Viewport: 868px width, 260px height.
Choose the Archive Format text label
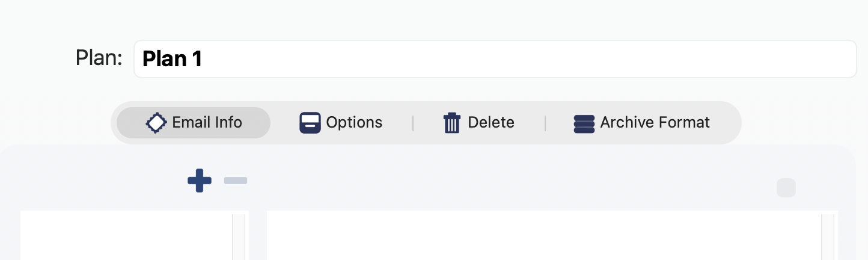pyautogui.click(x=655, y=123)
